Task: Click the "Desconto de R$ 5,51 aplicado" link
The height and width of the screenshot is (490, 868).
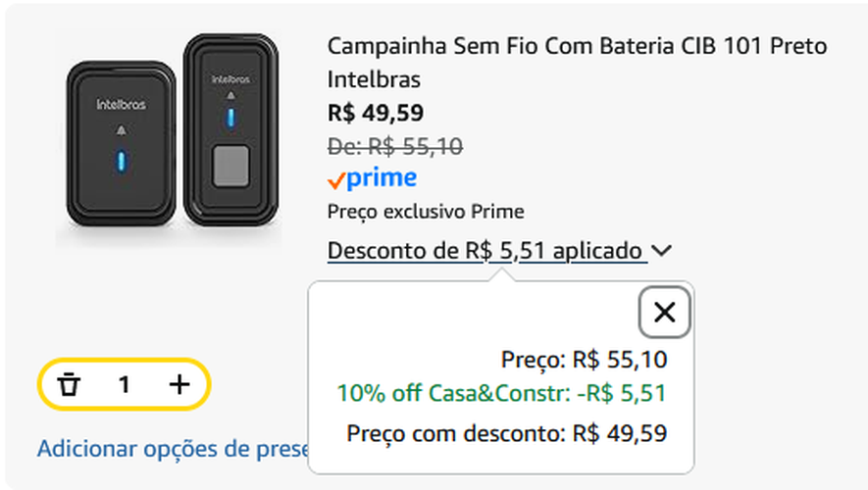Action: (486, 251)
